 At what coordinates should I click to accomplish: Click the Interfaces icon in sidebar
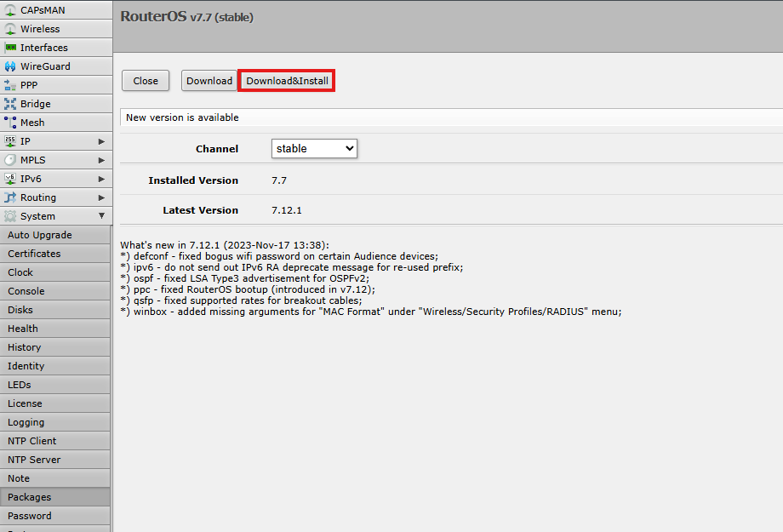tap(10, 48)
